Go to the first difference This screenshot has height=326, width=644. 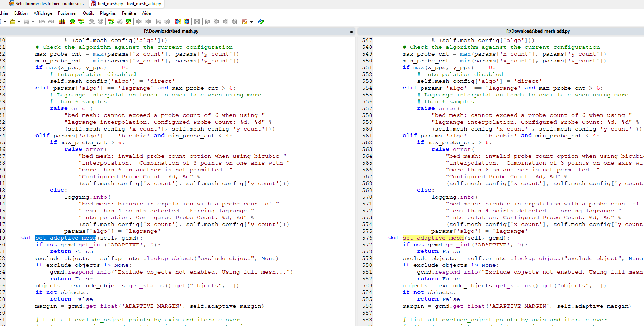coord(111,22)
